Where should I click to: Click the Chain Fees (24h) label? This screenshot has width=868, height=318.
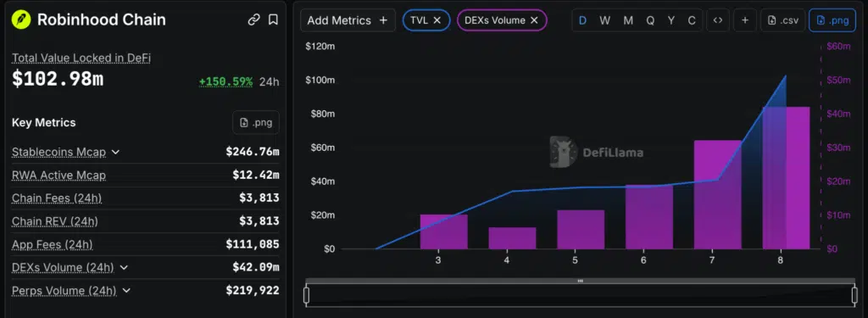tap(57, 198)
